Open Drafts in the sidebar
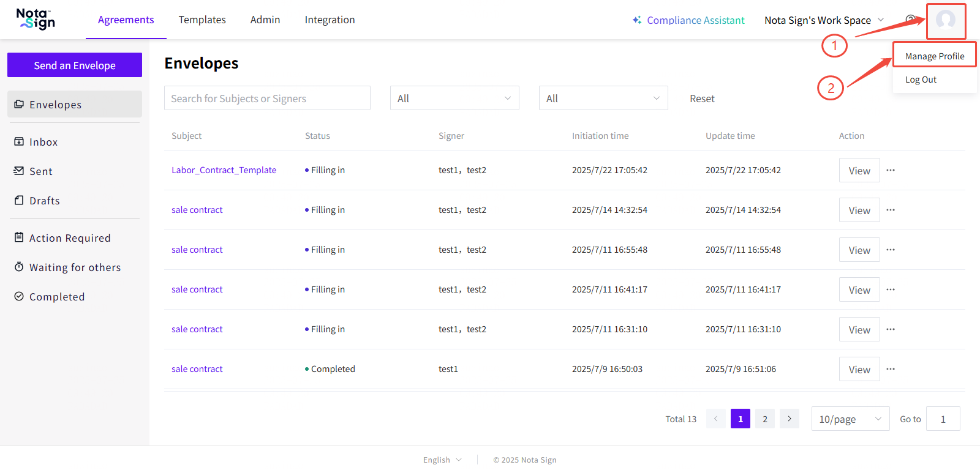This screenshot has width=980, height=473. [x=44, y=201]
